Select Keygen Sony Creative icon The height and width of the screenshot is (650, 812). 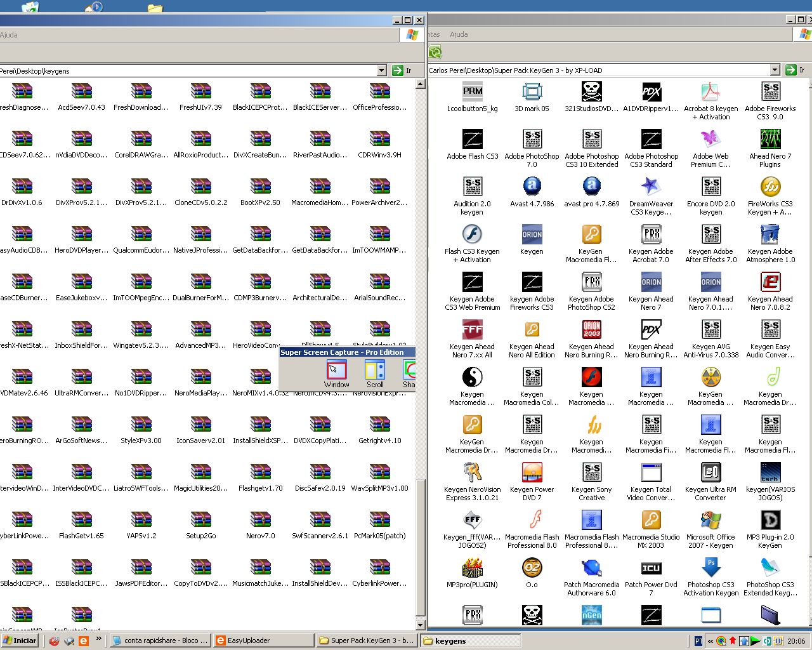coord(592,472)
